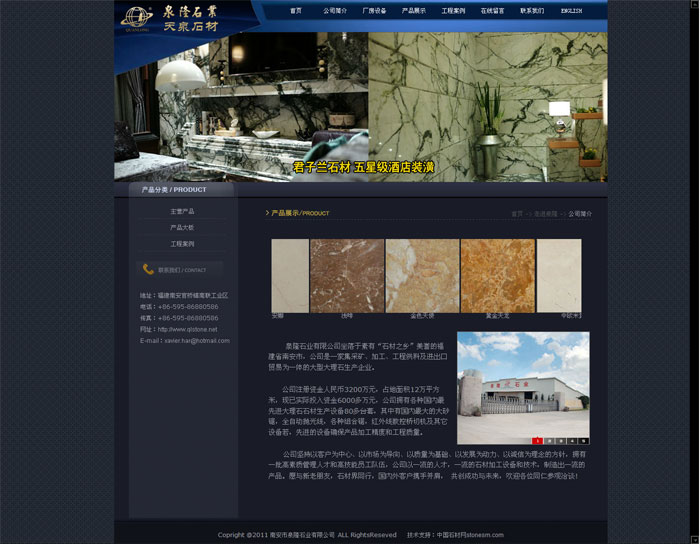Click the 黄金天龙 orange marble thumbnail
The image size is (700, 544).
pos(497,276)
